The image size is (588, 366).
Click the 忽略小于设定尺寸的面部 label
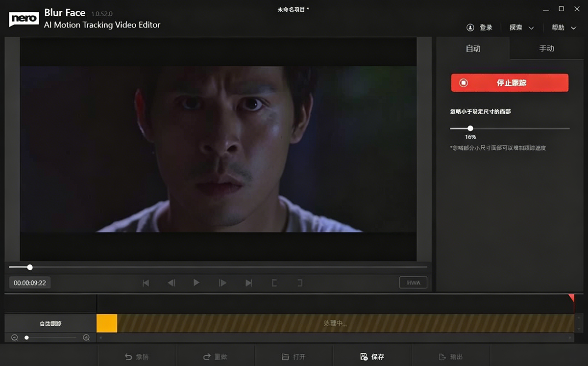[480, 112]
